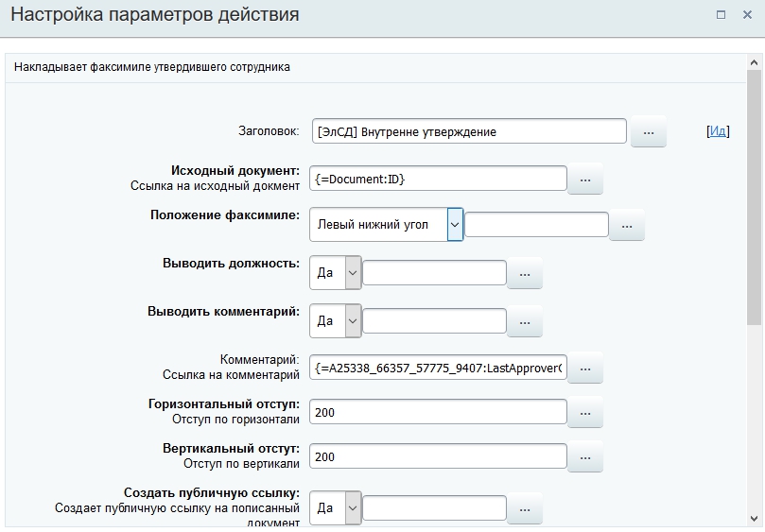Click ellipsis button for Выводить комментарий

(x=525, y=321)
